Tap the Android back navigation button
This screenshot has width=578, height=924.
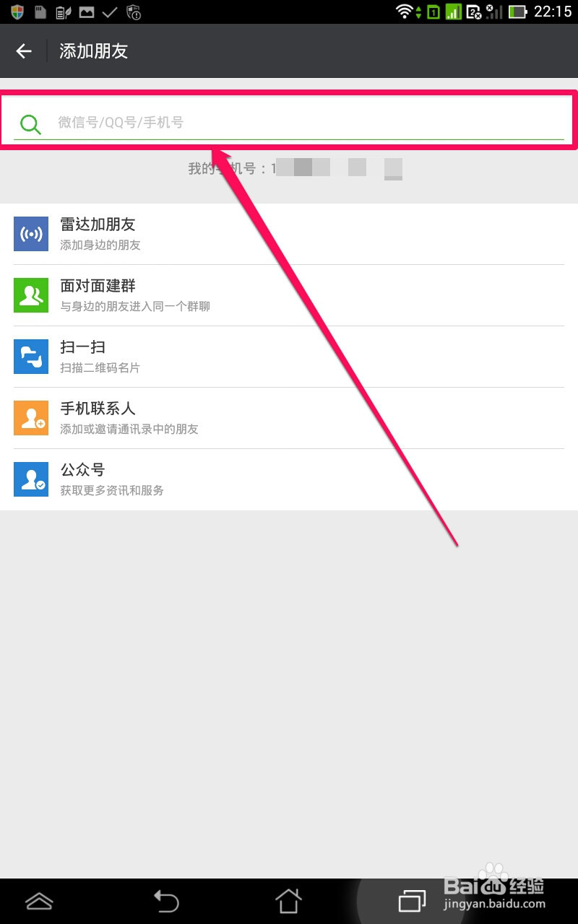point(165,900)
